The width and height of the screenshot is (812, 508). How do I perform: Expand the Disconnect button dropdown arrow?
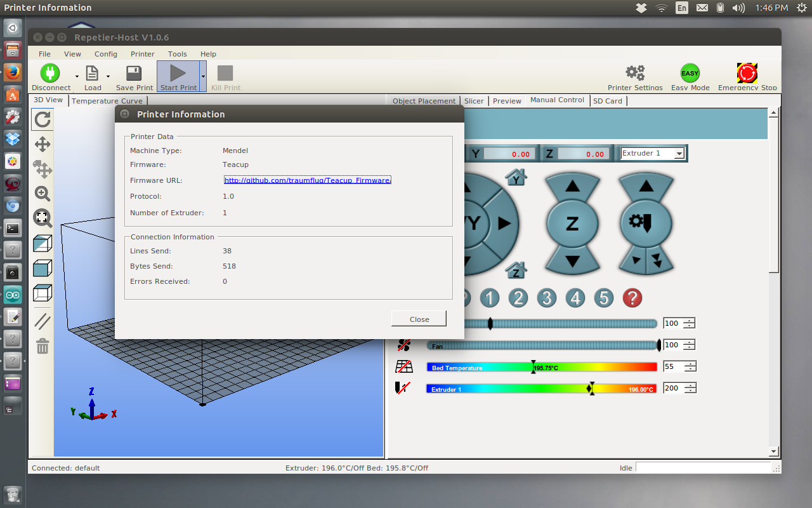tap(77, 76)
